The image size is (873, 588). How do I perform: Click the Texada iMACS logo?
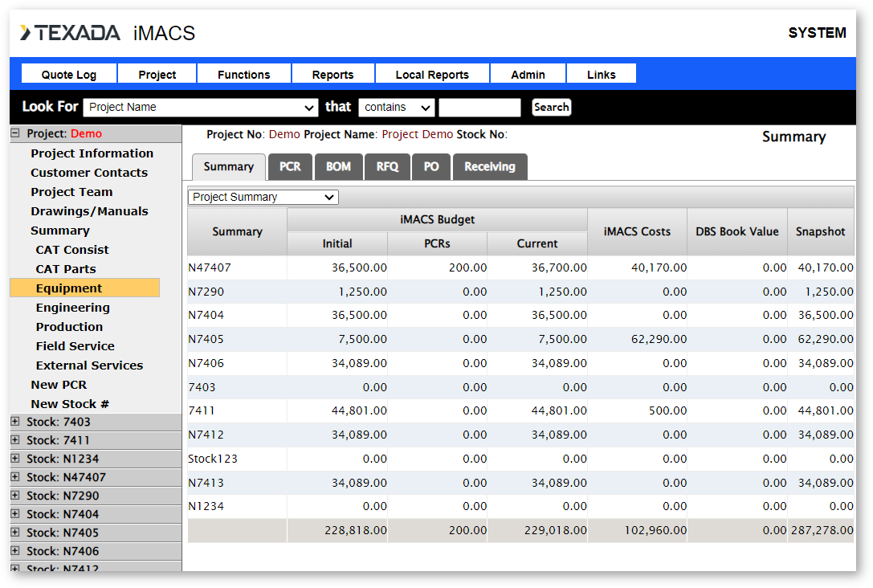pyautogui.click(x=108, y=33)
